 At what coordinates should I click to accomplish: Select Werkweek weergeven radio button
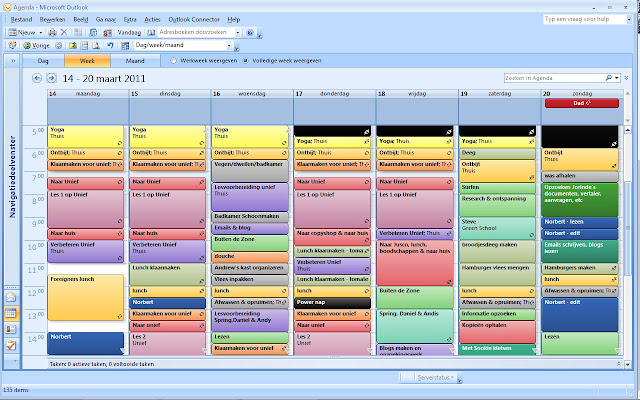coord(173,60)
